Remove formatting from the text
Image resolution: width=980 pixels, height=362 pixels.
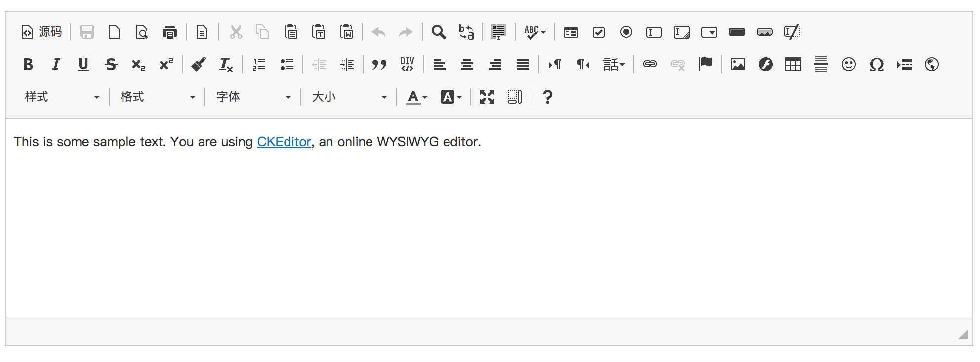click(226, 65)
